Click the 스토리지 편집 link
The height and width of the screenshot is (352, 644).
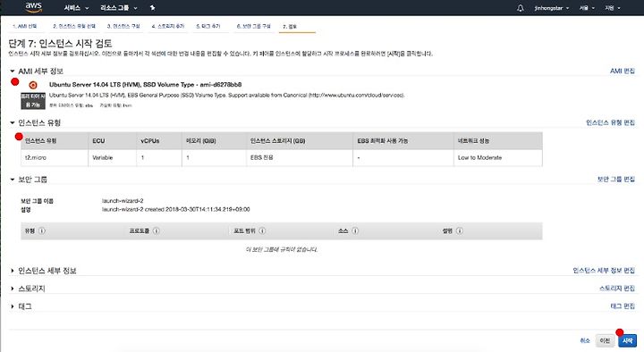(x=617, y=289)
